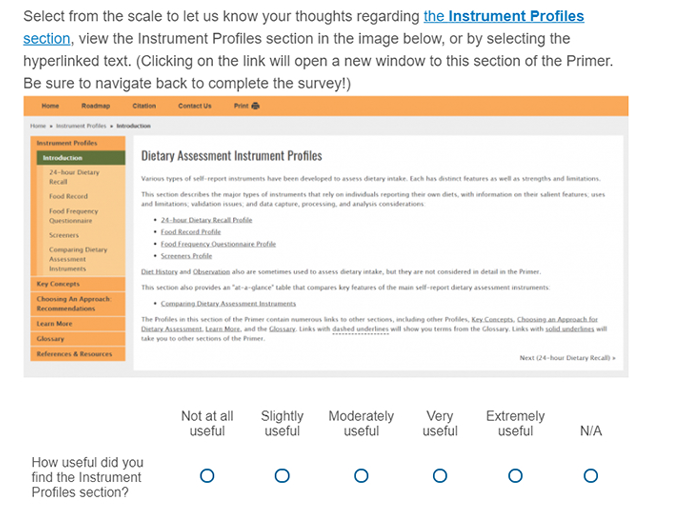Viewport: 686px width, 517px height.
Task: Open the Instrument Profiles section hyperlink
Action: [x=503, y=17]
